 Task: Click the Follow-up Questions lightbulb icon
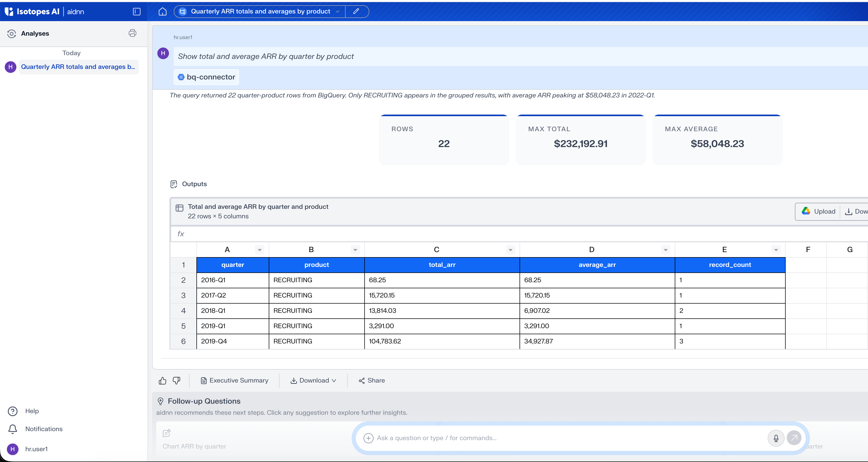click(x=161, y=401)
